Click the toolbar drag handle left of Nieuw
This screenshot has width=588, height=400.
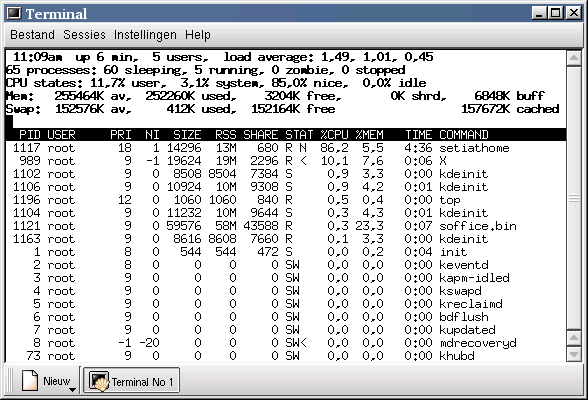point(10,381)
